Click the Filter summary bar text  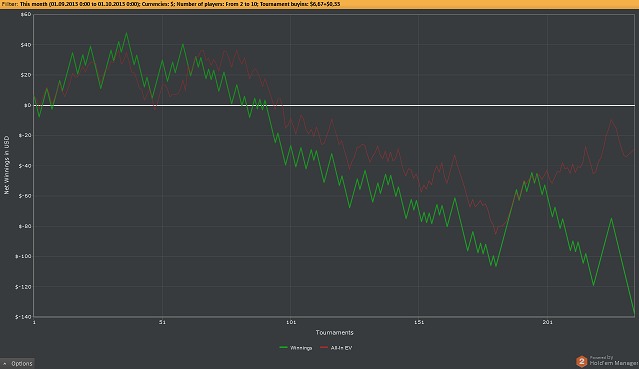point(170,4)
